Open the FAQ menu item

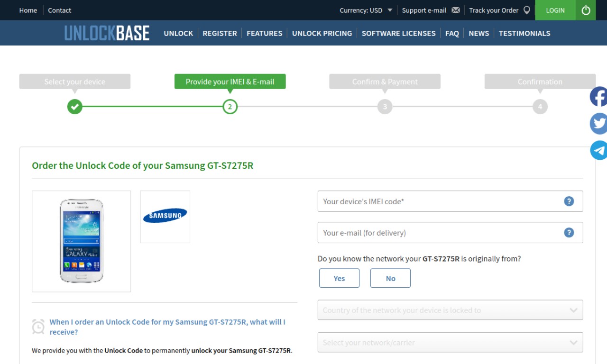pos(452,33)
